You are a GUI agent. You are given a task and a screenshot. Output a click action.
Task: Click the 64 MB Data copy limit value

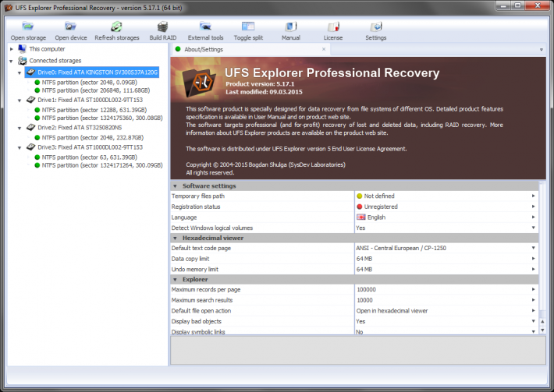(x=364, y=259)
